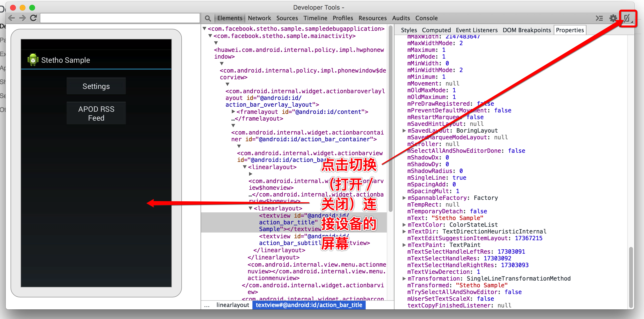The width and height of the screenshot is (644, 319).
Task: Click the magnifier inspect element icon
Action: (x=208, y=18)
